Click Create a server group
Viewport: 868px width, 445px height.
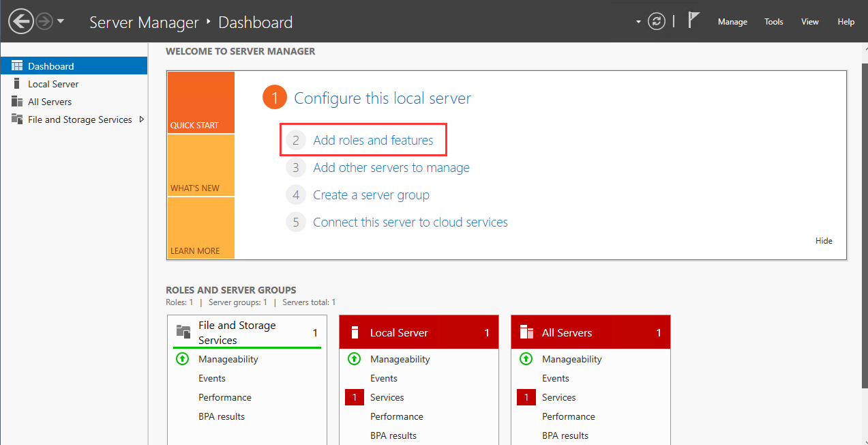click(x=371, y=195)
